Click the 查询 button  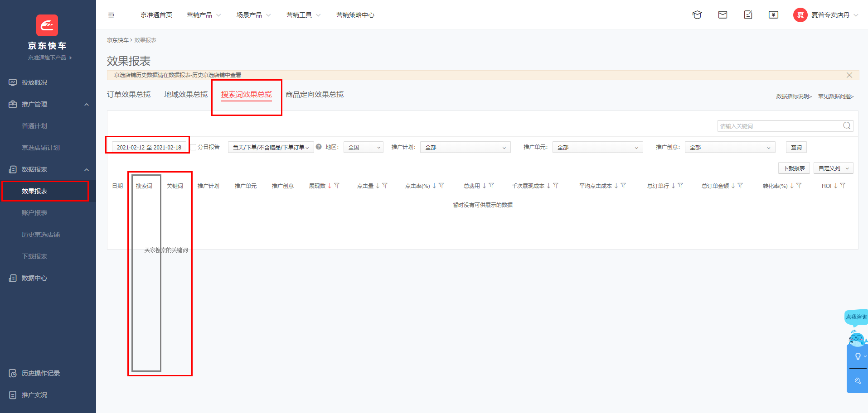796,147
